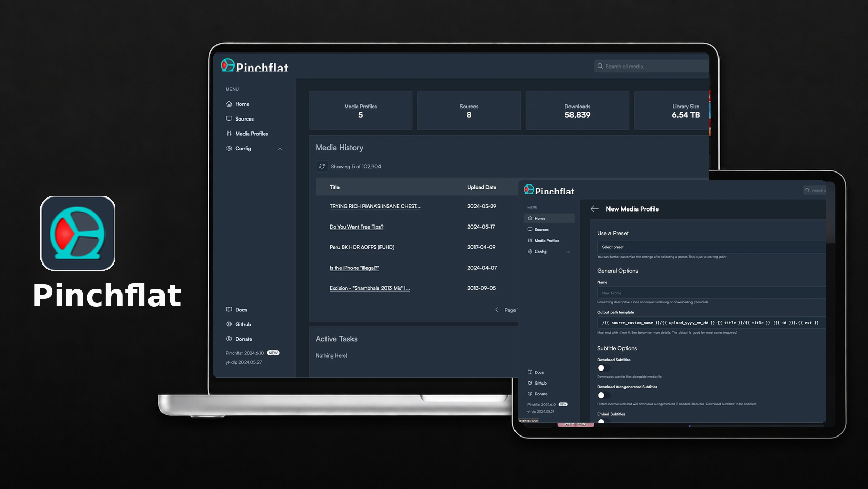This screenshot has height=489, width=868.
Task: Collapse the Config chevron in laptop window sidebar
Action: [280, 149]
